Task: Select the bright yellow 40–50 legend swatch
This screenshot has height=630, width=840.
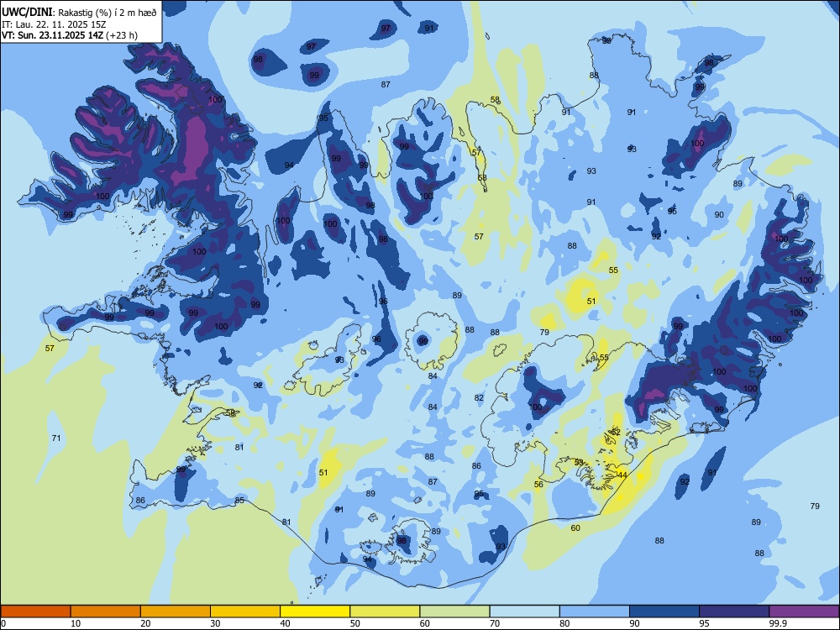Action: click(x=315, y=612)
